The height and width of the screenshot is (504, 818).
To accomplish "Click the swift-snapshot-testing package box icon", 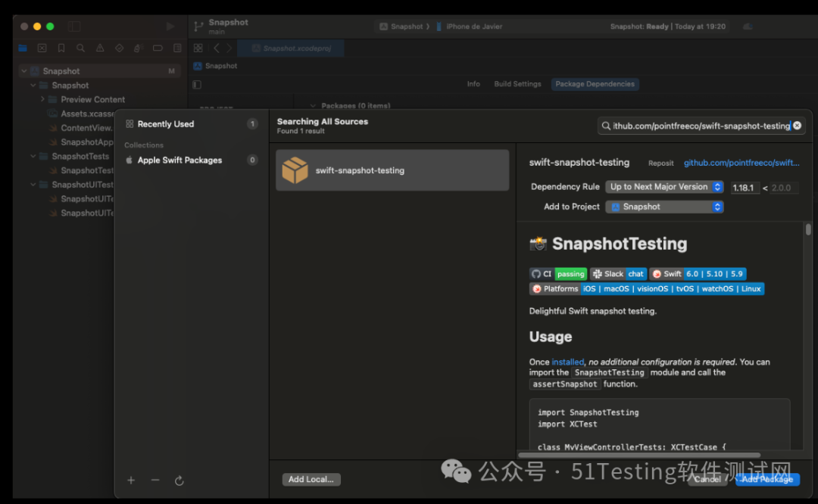I will (295, 170).
